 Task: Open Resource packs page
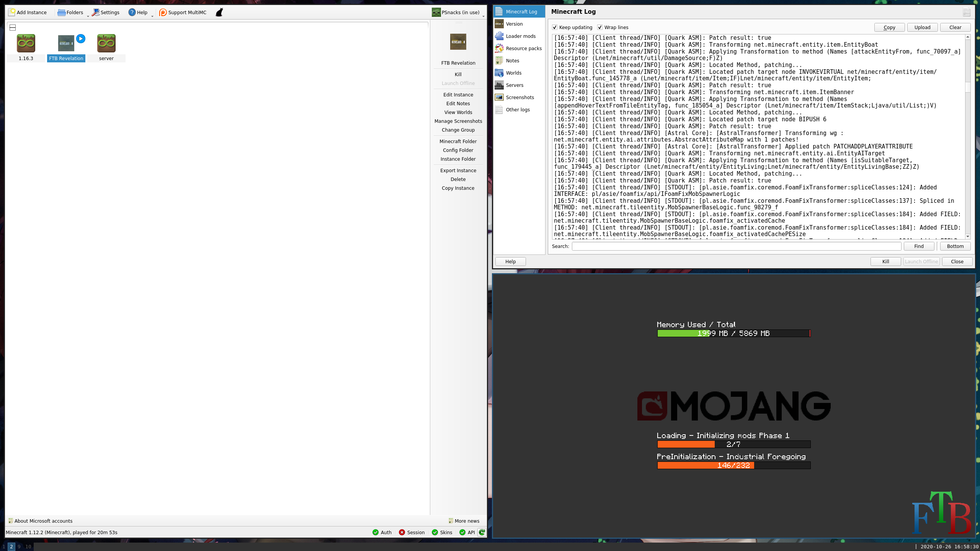pyautogui.click(x=523, y=48)
